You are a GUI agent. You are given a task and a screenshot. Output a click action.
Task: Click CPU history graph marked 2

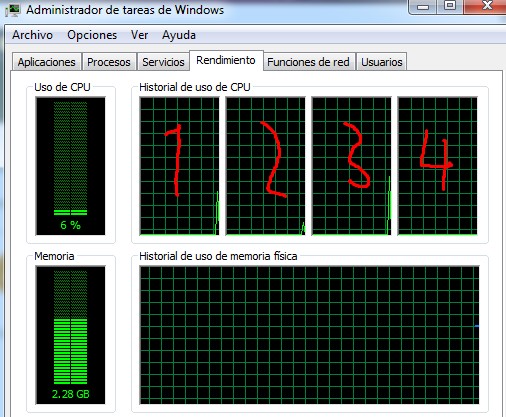[265, 166]
